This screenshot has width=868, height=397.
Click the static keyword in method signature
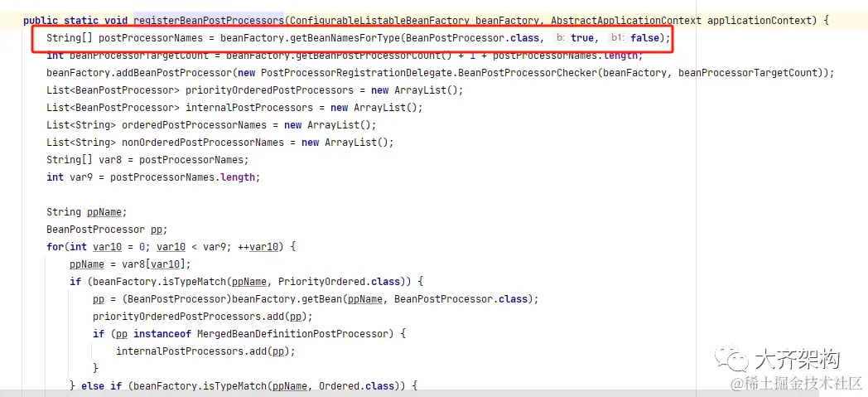pyautogui.click(x=81, y=21)
